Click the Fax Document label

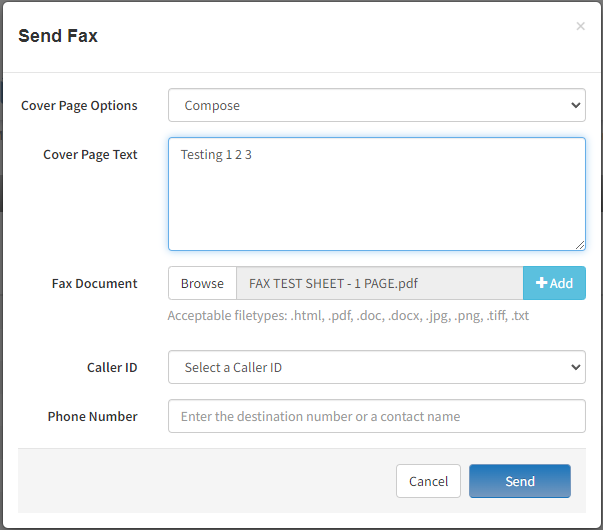pos(94,283)
